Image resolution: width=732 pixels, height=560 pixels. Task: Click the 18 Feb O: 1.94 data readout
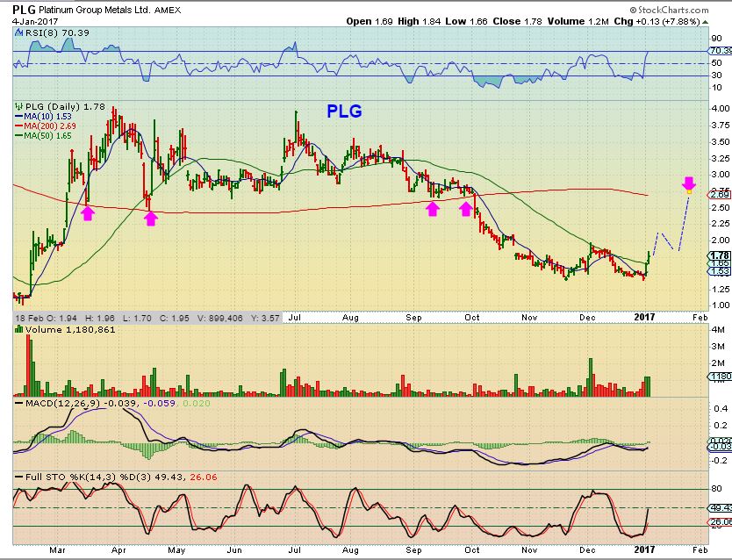(x=46, y=319)
